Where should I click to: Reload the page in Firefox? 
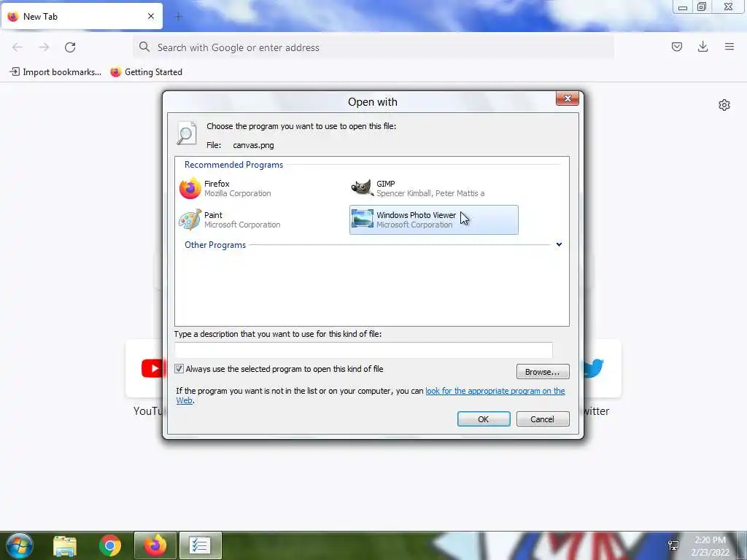(70, 47)
